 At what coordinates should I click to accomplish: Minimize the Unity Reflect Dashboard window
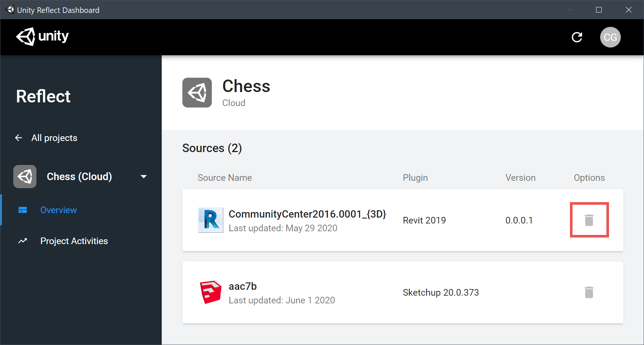pos(569,10)
